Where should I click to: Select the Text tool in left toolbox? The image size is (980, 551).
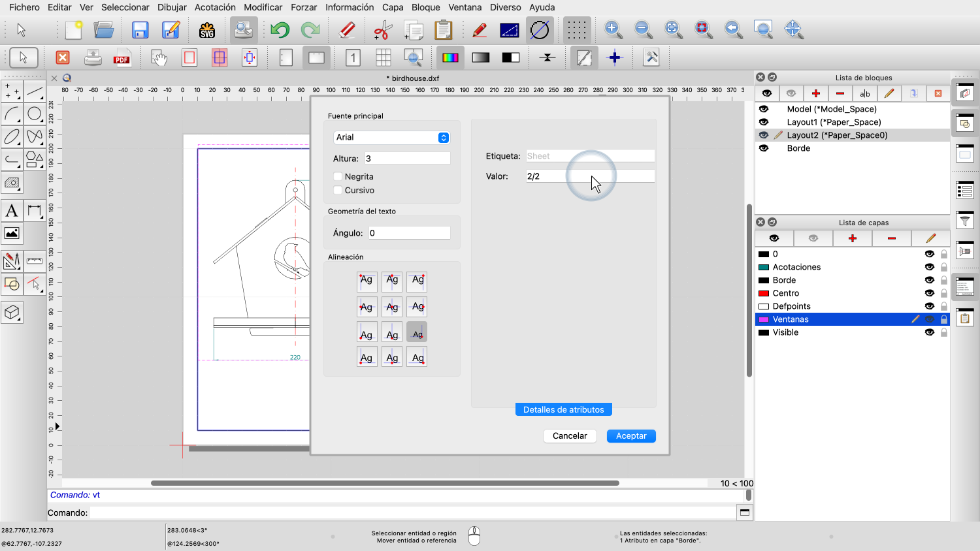click(12, 210)
